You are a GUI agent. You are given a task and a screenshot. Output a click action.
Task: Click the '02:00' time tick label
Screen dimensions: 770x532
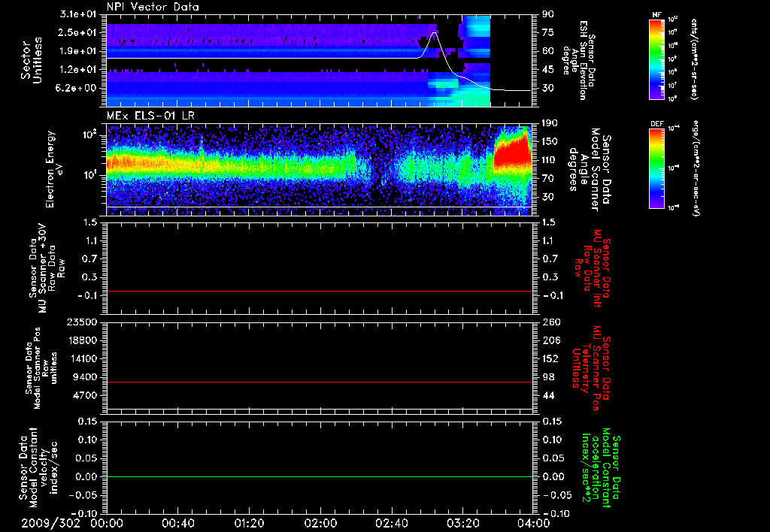320,523
